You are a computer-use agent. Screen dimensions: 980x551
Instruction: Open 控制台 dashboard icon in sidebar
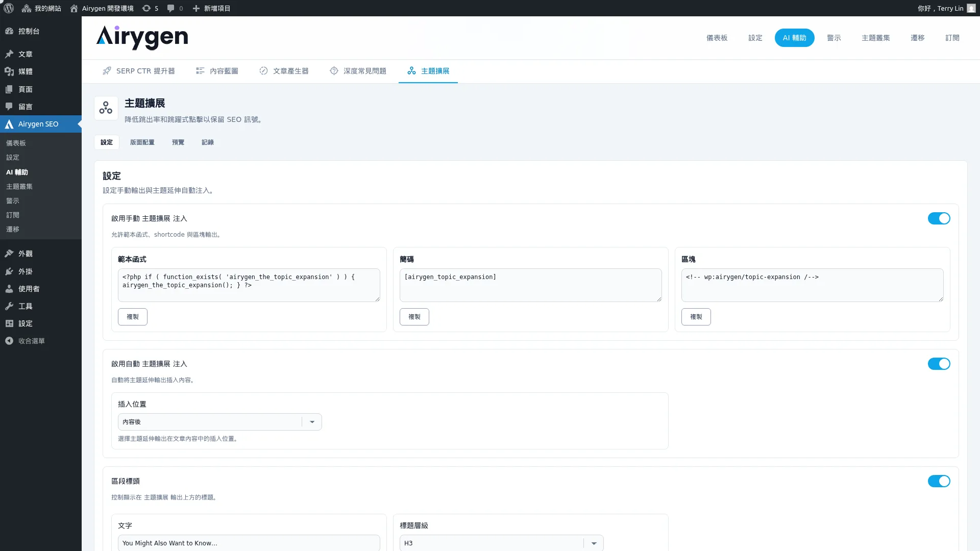(x=9, y=31)
